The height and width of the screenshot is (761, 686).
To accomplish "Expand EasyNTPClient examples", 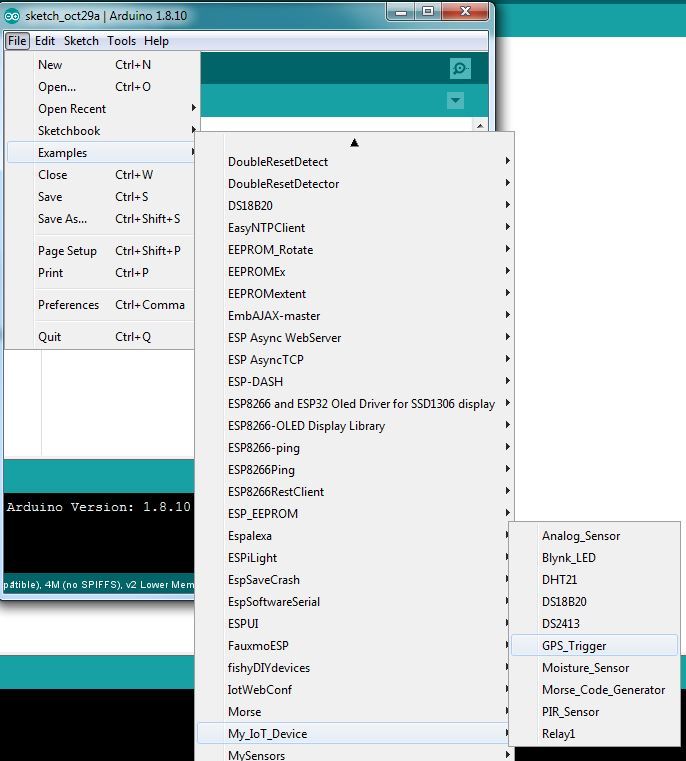I will tap(354, 228).
